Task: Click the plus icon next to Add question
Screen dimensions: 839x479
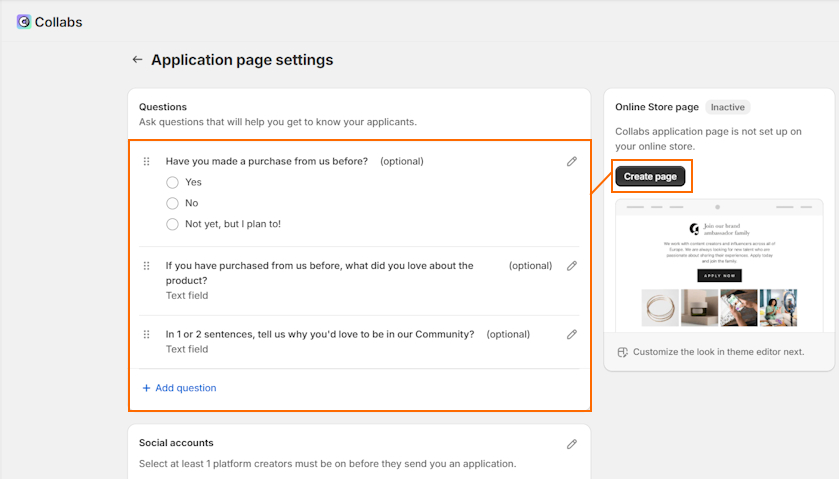Action: point(146,387)
